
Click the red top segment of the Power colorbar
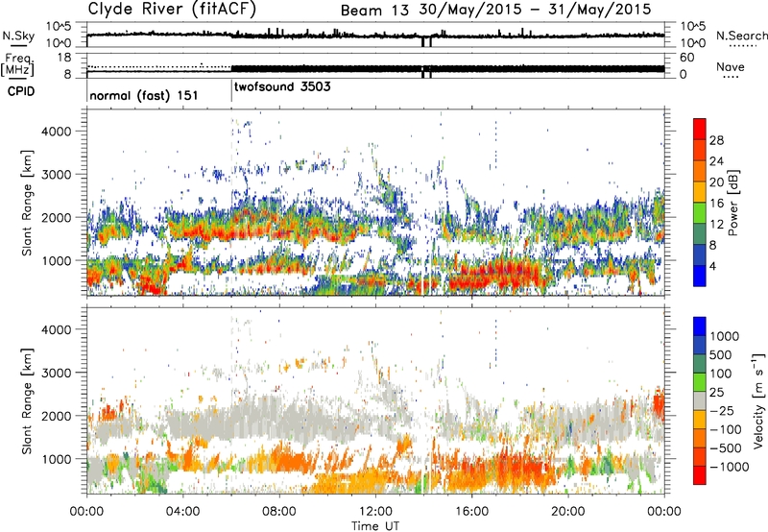700,129
